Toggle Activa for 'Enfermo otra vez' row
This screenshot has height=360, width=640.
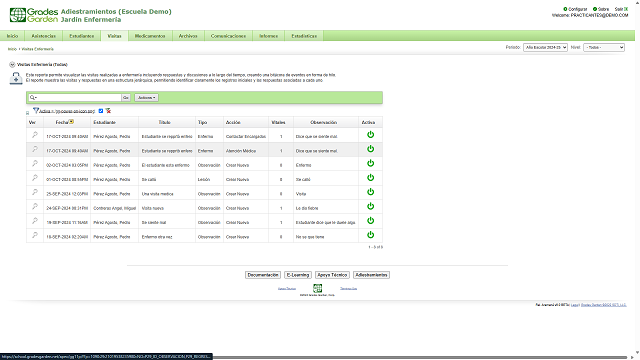coord(370,235)
